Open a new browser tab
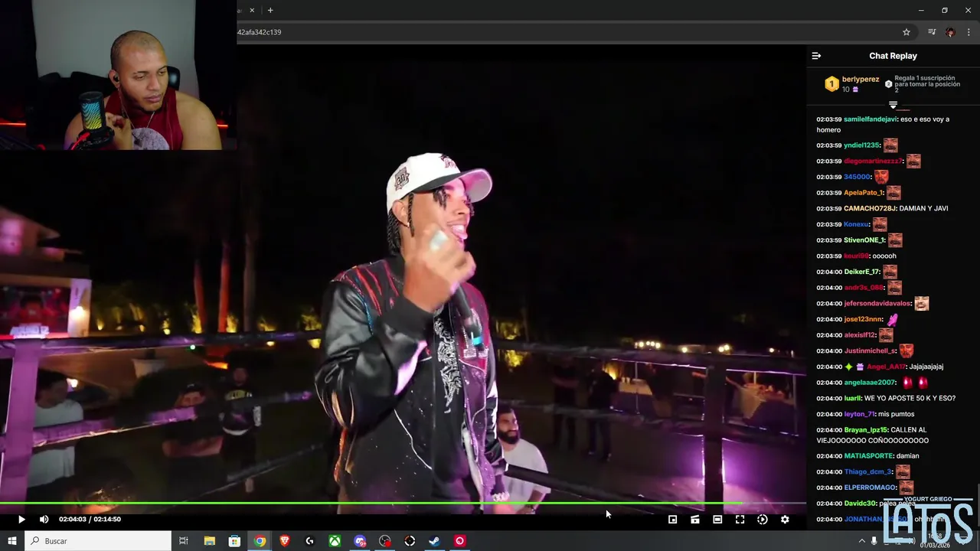The image size is (980, 551). tap(270, 10)
